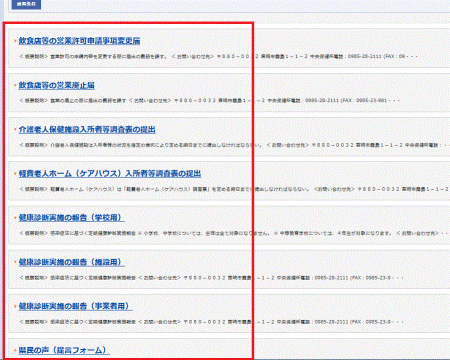The image size is (450, 360).
Task: Open the 県民の声(提言フォーム) link
Action: click(64, 350)
